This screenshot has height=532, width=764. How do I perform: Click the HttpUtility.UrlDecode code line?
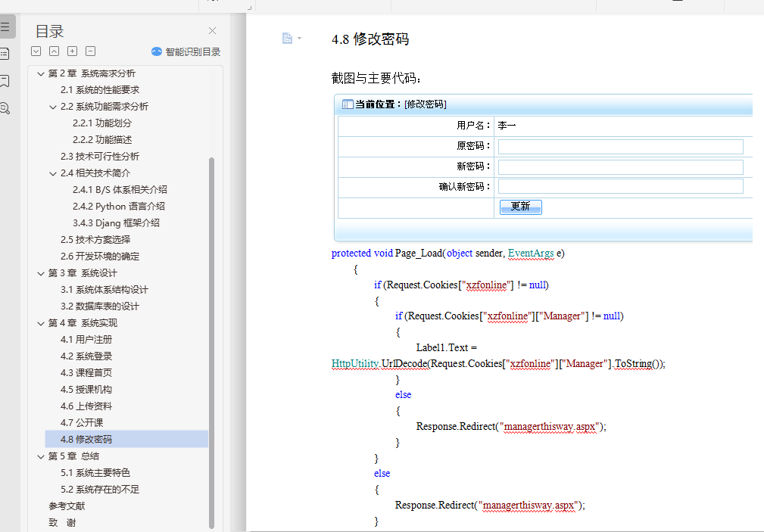tap(498, 363)
